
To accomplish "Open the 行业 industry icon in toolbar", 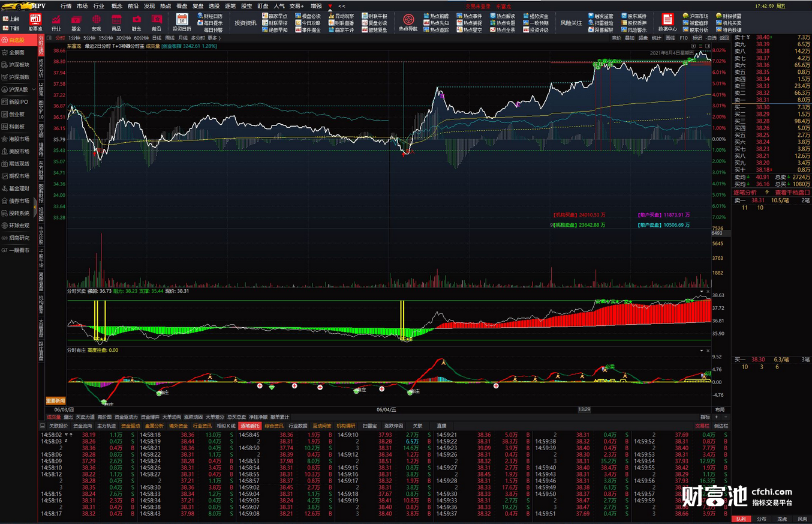I will [56, 23].
